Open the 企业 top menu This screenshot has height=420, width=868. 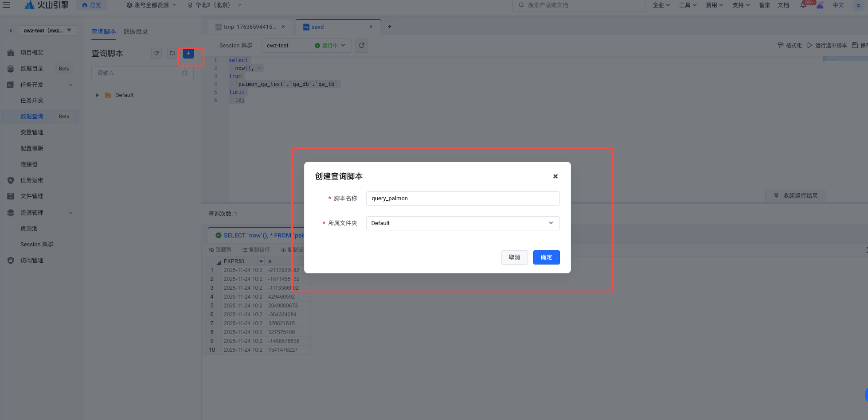(x=661, y=5)
